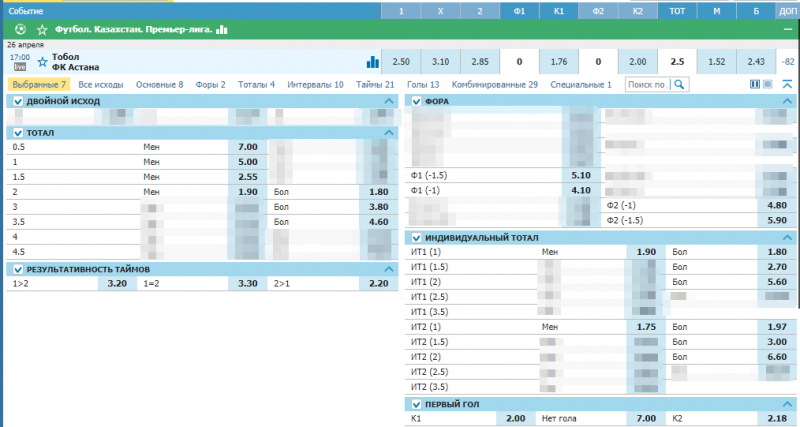This screenshot has width=800, height=427.
Task: Focus the Поиск по search field
Action: coord(646,85)
